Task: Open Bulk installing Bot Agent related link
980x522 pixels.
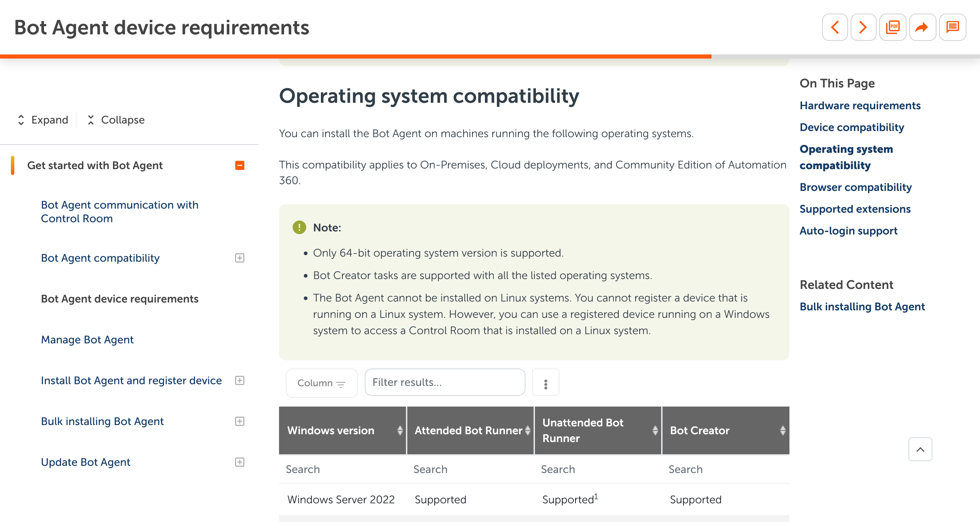Action: point(862,307)
